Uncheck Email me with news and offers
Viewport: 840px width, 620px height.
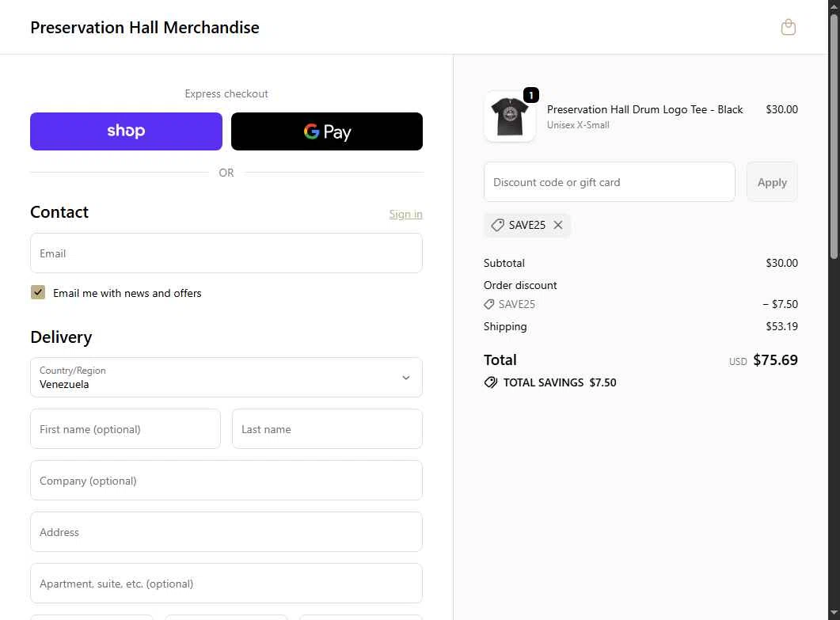point(38,293)
